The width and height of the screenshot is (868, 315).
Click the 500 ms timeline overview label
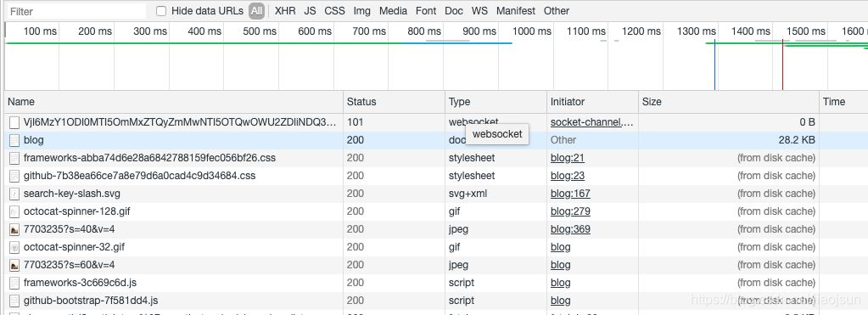260,31
